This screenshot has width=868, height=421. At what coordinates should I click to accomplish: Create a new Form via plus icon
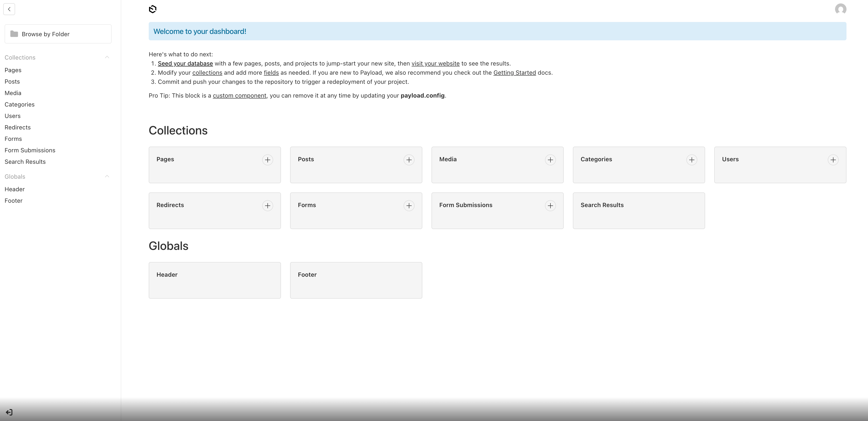(409, 205)
